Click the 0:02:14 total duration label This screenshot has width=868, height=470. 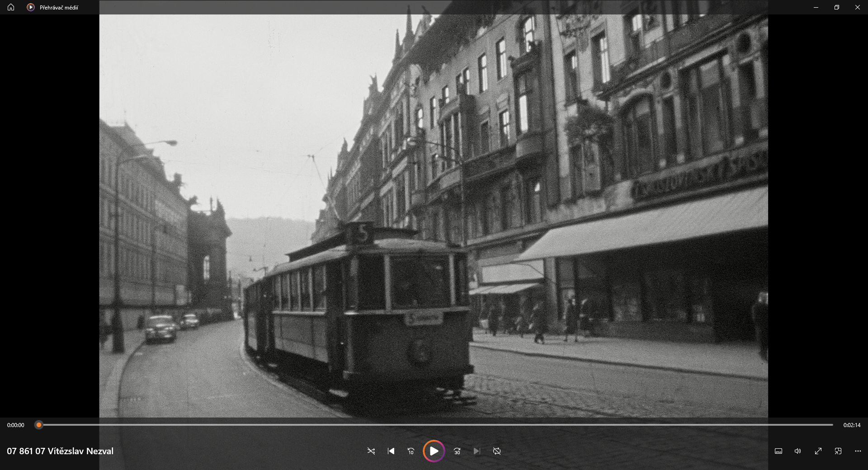click(852, 425)
